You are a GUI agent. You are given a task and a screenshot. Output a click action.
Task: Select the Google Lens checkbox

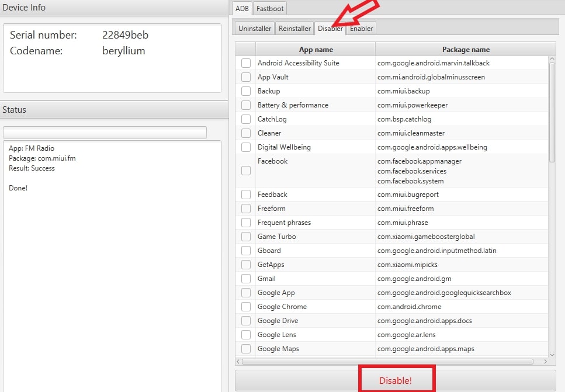(246, 335)
